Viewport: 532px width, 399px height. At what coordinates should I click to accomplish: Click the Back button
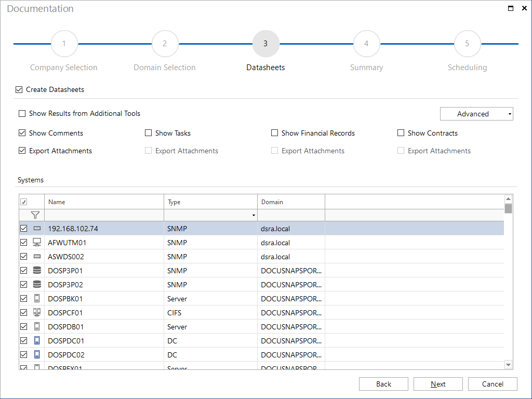pos(383,384)
